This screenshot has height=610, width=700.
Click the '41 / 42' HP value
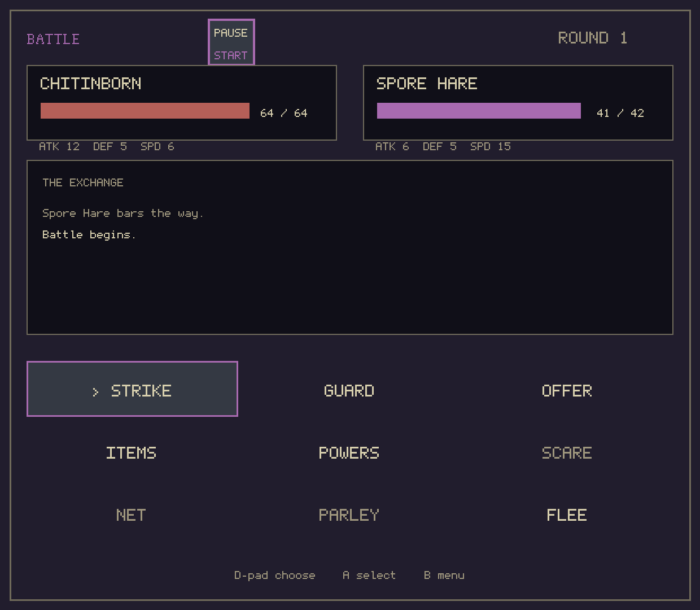(620, 113)
